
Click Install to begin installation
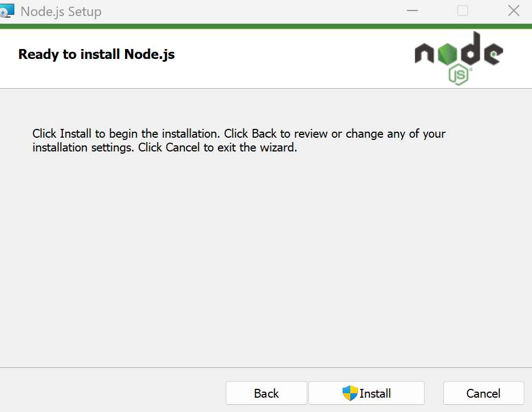point(366,393)
